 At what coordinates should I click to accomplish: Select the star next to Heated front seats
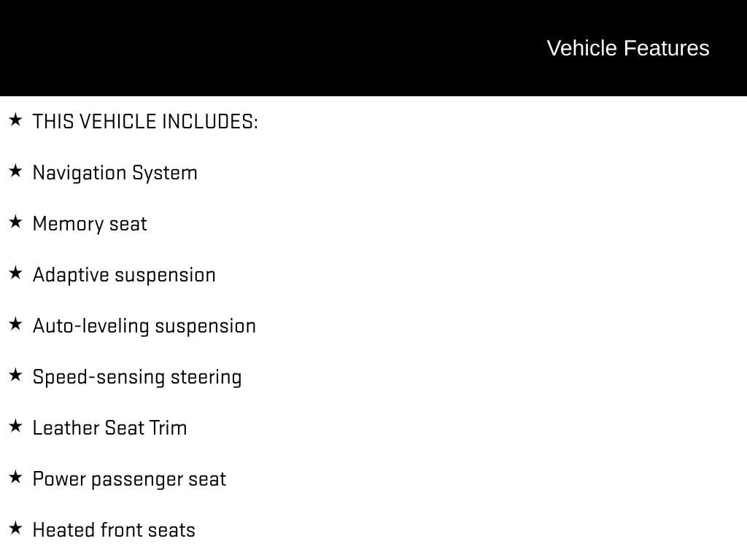coord(15,528)
